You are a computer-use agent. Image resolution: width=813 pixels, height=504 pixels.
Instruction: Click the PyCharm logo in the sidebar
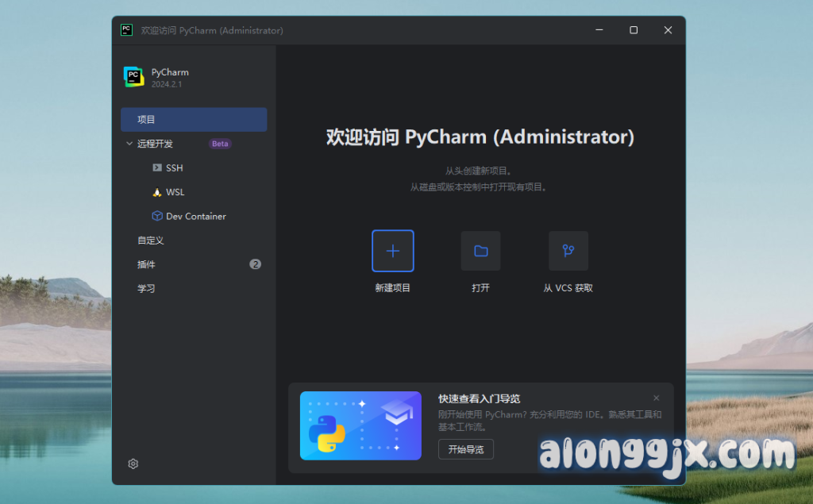[x=133, y=77]
